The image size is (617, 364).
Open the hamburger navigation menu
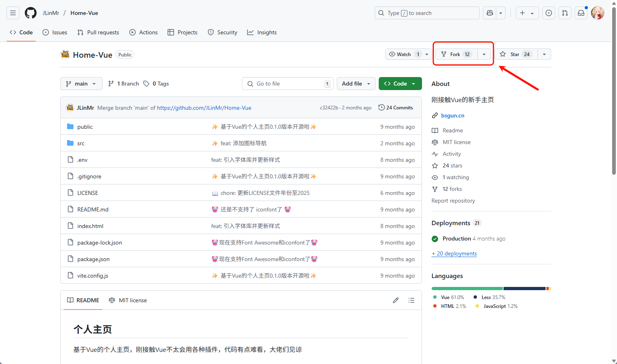[13, 13]
